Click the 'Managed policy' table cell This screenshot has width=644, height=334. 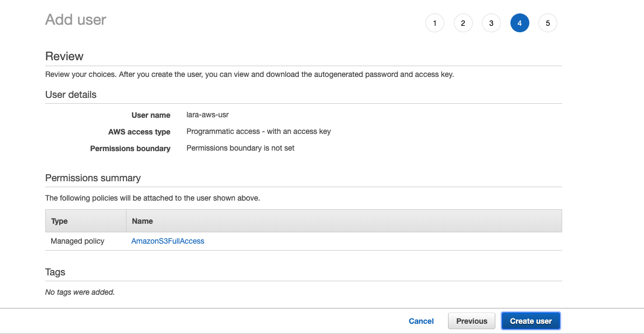coord(77,241)
